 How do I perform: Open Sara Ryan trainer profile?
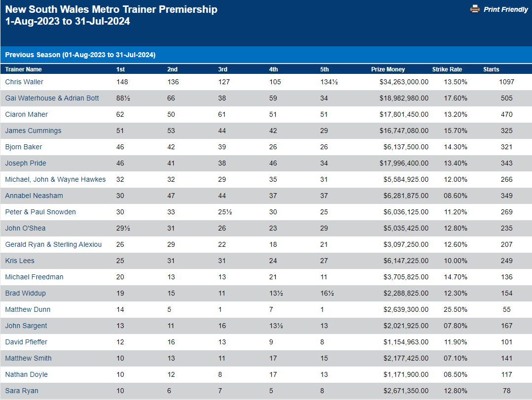pos(22,391)
